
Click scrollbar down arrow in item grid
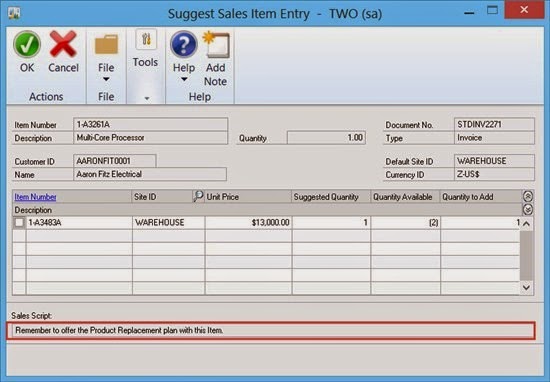point(526,288)
